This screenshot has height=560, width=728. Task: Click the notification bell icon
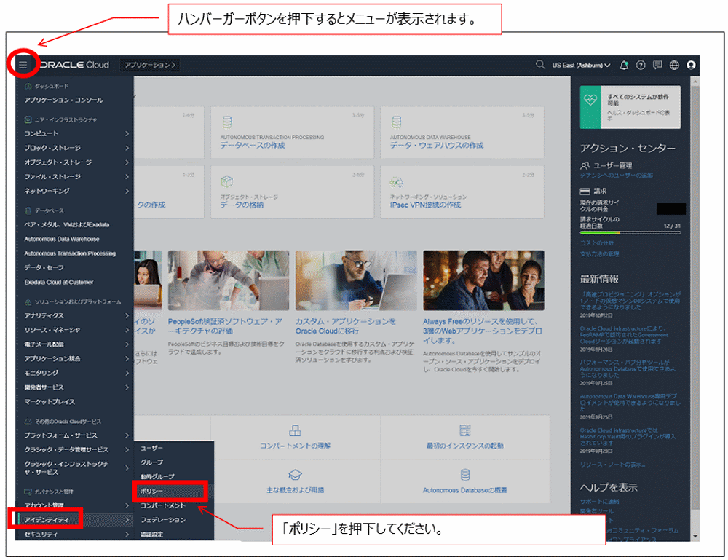tap(624, 65)
